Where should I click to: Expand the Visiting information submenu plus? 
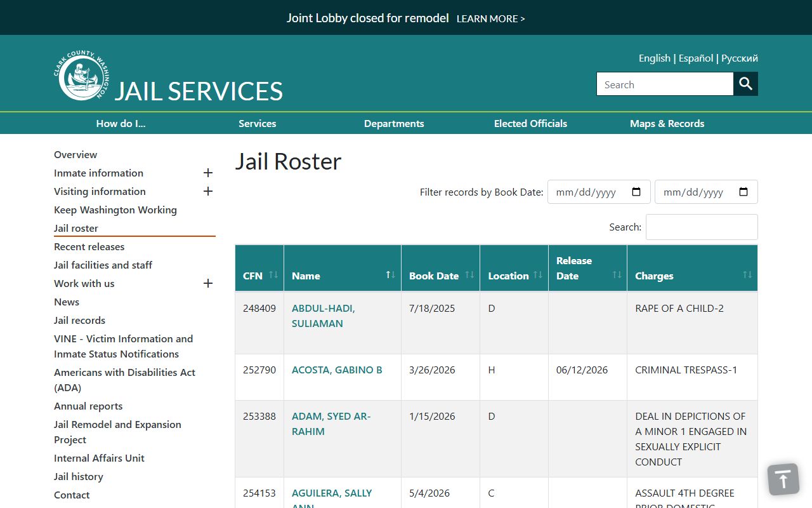(208, 191)
